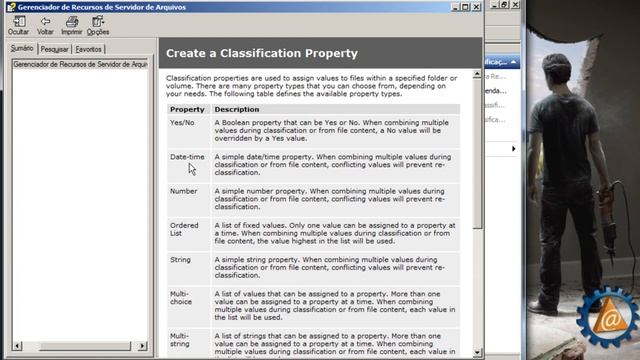640x360 pixels.
Task: Open the Favoritos tab
Action: (89, 49)
